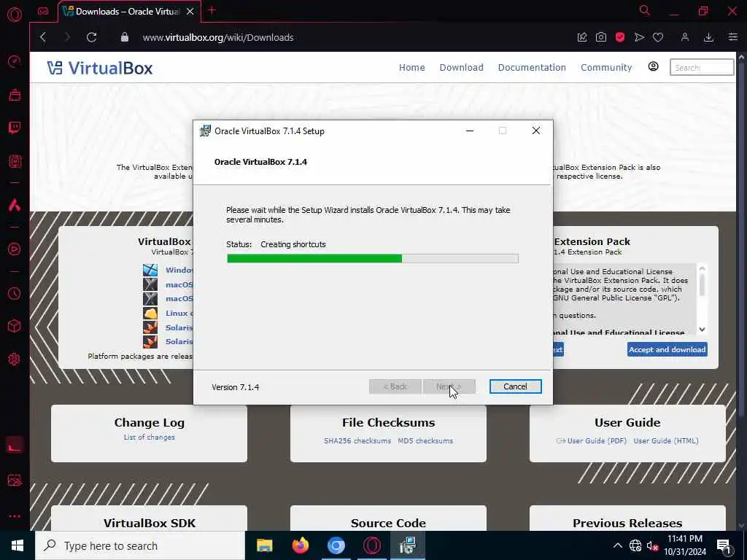747x560 pixels.
Task: Open sidebar three-dots more options
Action: coord(15,516)
